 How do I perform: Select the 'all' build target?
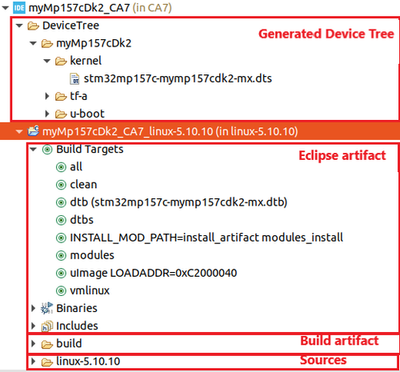(76, 167)
